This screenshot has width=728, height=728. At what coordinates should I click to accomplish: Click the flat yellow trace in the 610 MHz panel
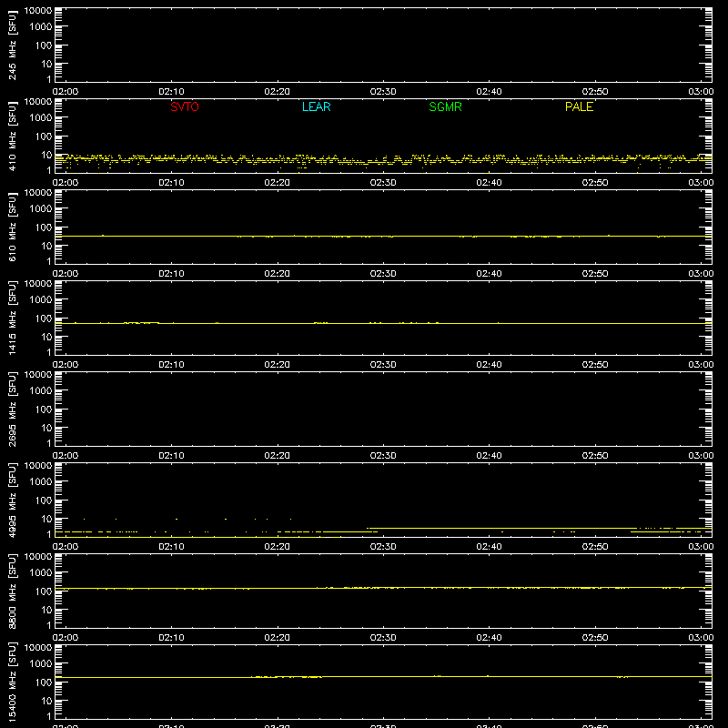point(383,237)
